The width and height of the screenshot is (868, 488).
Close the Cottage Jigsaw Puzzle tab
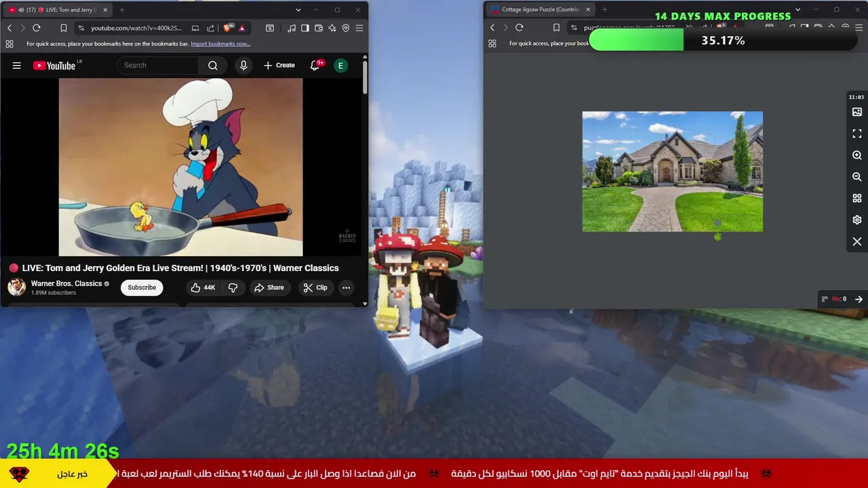[x=588, y=9]
